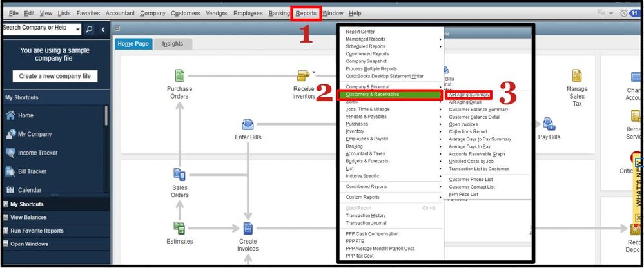Open the Report Center
644x268 pixels.
tap(360, 32)
